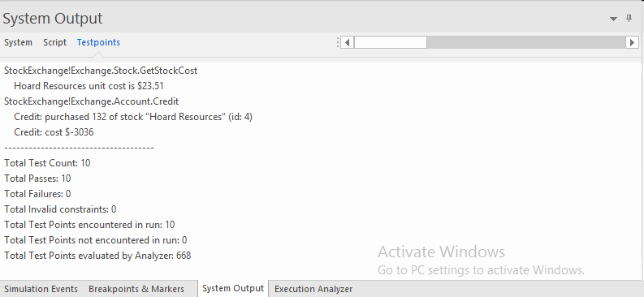This screenshot has width=644, height=297.
Task: Select the Exchange.Account.Credit output line
Action: pos(92,101)
